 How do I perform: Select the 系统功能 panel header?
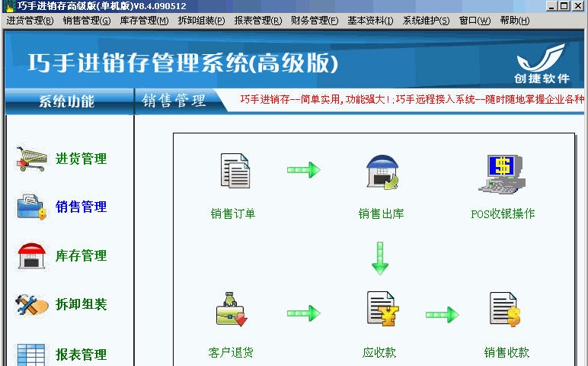[69, 101]
